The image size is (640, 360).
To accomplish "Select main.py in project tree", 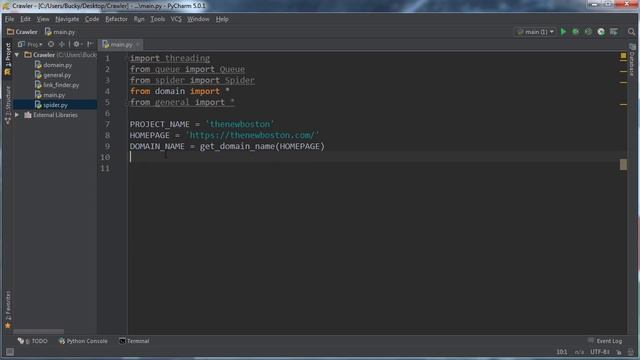I will (54, 95).
